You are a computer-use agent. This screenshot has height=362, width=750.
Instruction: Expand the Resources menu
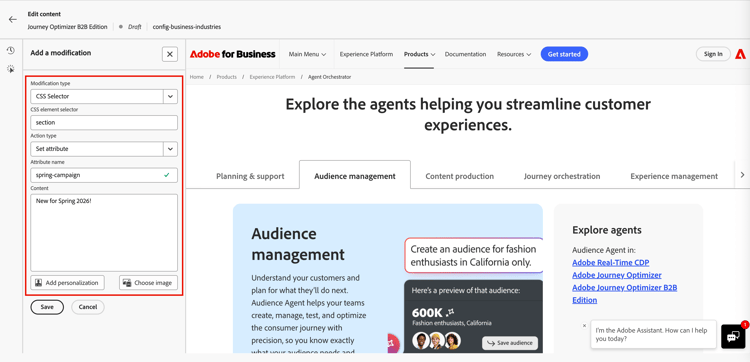[514, 55]
